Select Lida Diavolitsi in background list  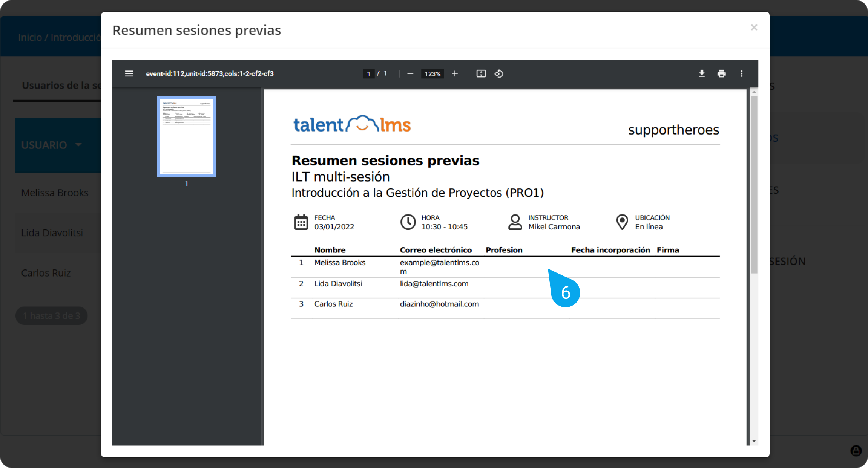point(52,233)
